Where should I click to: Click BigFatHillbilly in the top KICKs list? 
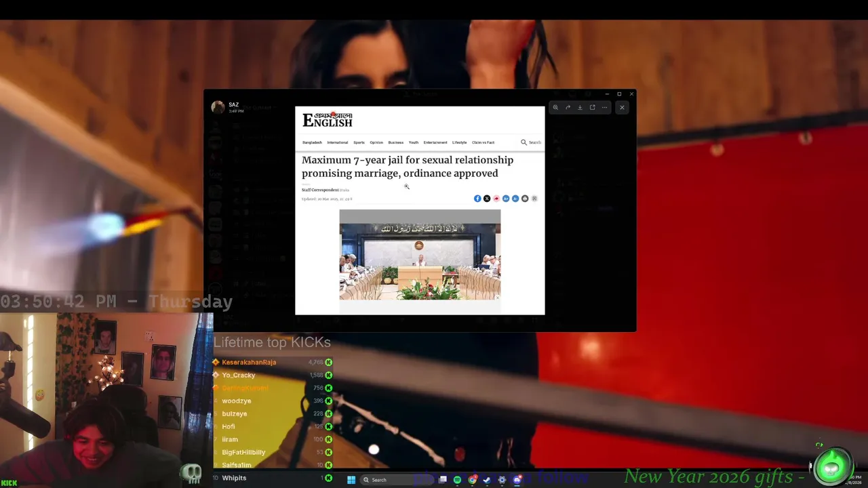(x=243, y=452)
